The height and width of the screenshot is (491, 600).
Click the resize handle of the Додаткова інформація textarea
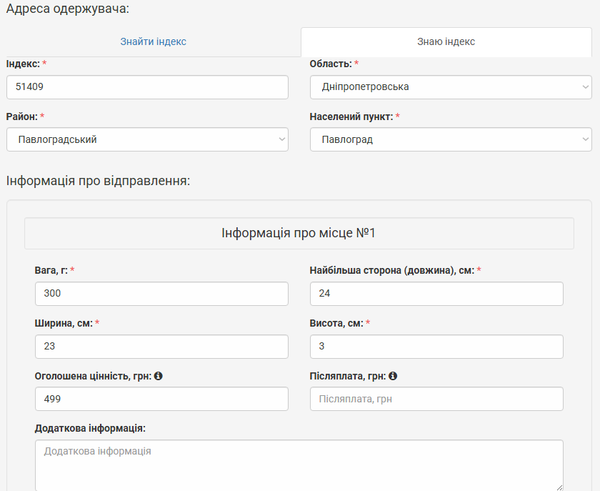click(558, 486)
